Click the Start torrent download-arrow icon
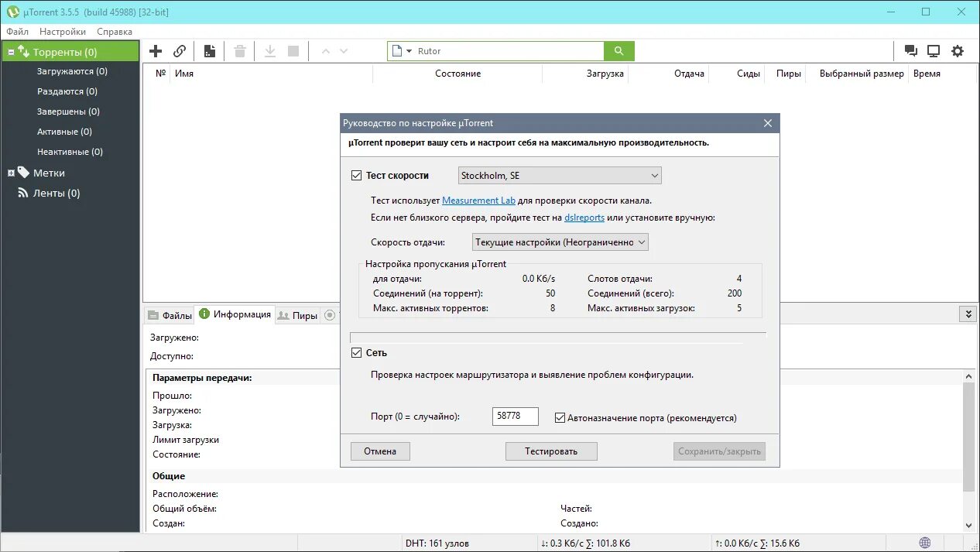Viewport: 980px width, 552px height. 270,51
